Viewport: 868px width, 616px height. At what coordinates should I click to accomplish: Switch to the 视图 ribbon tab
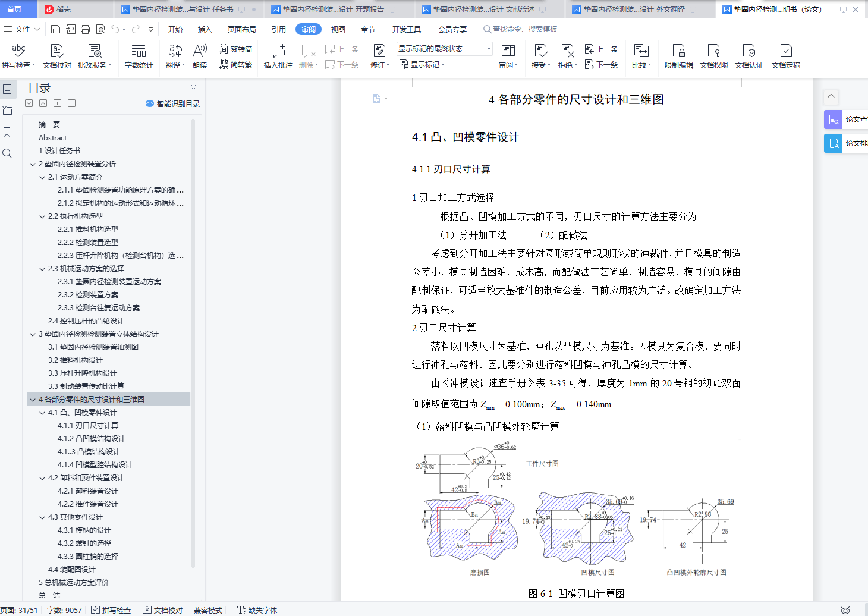coord(338,29)
